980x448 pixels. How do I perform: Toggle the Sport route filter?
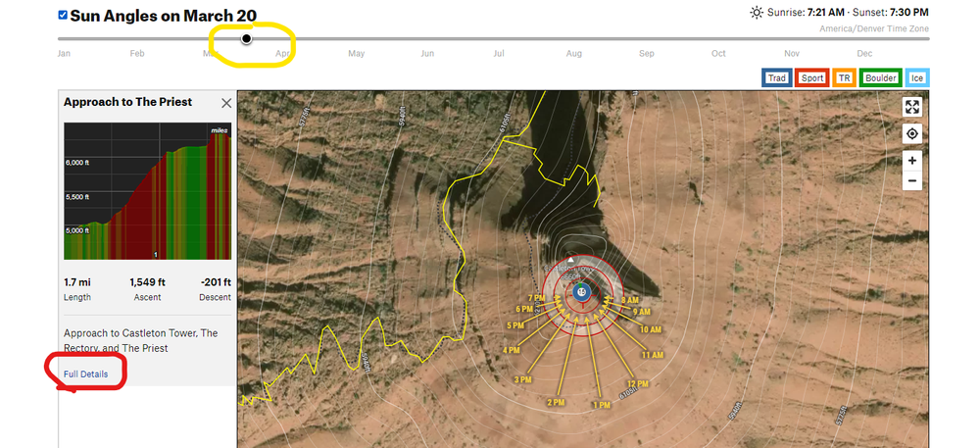coord(812,78)
